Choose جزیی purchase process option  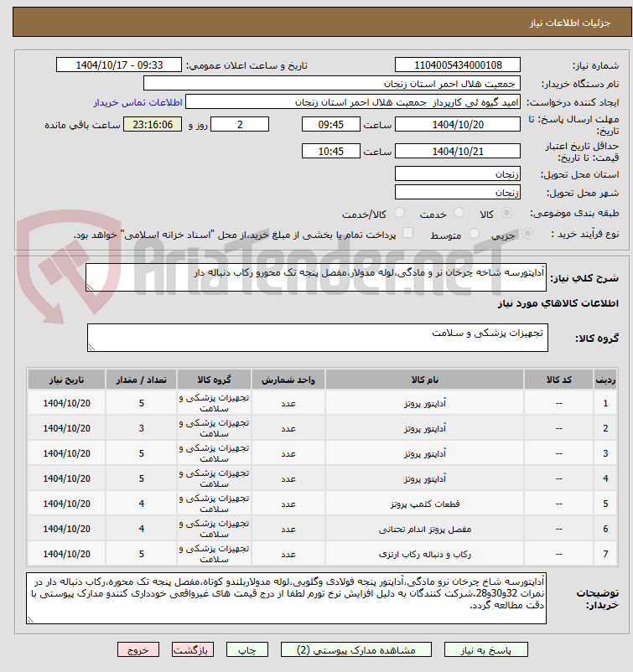coord(528,234)
